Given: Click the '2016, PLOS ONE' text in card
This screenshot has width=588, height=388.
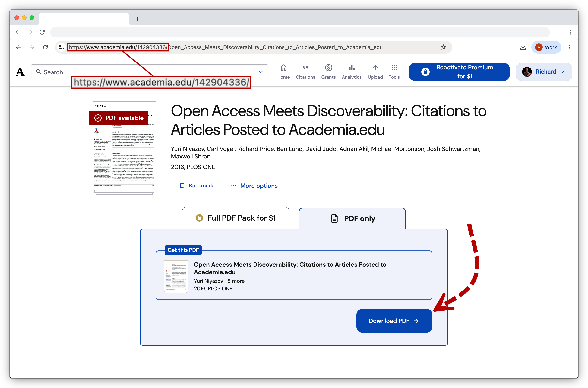Looking at the screenshot, I should [213, 288].
